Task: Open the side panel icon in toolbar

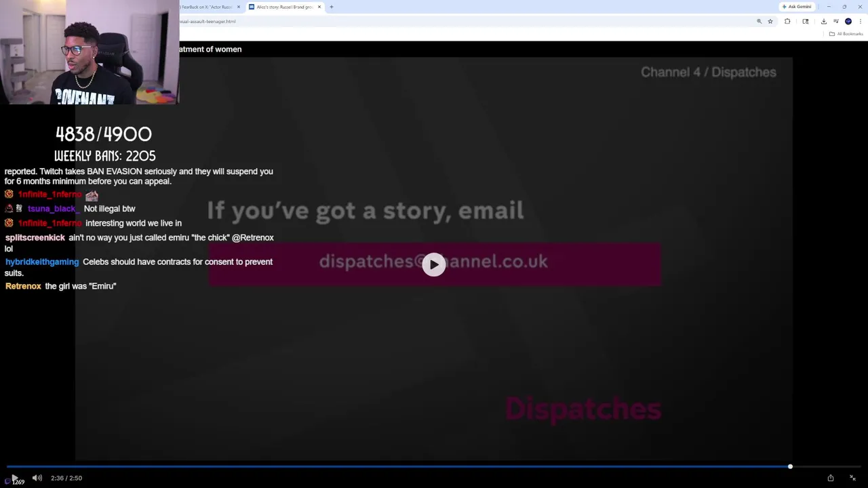Action: [x=806, y=21]
